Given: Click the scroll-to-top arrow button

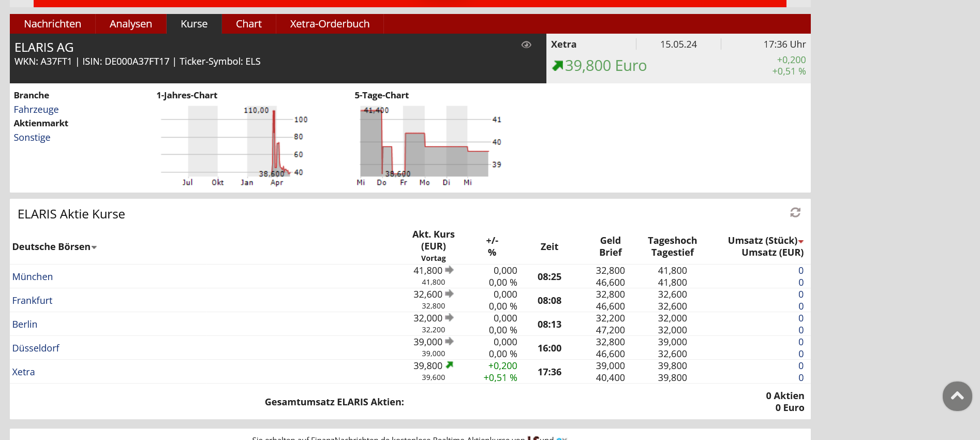Looking at the screenshot, I should [957, 397].
